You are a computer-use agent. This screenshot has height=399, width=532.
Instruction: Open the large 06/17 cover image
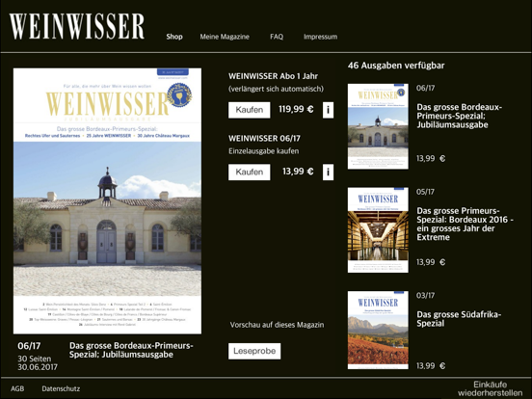tap(107, 200)
